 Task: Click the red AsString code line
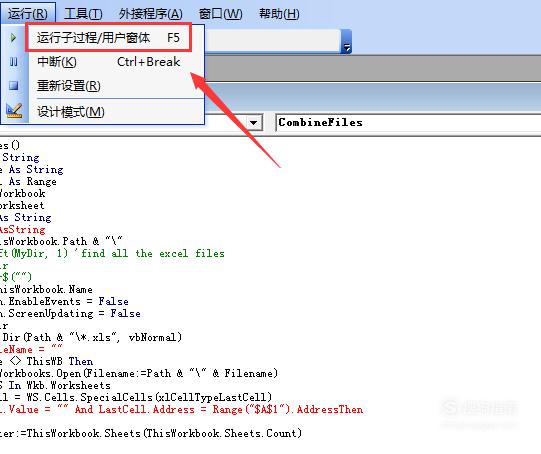pos(22,229)
